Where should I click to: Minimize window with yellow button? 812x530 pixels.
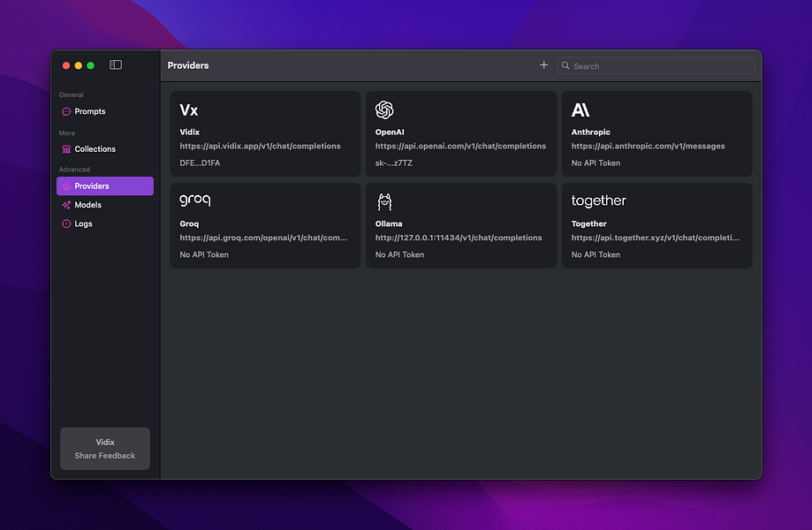[79, 65]
